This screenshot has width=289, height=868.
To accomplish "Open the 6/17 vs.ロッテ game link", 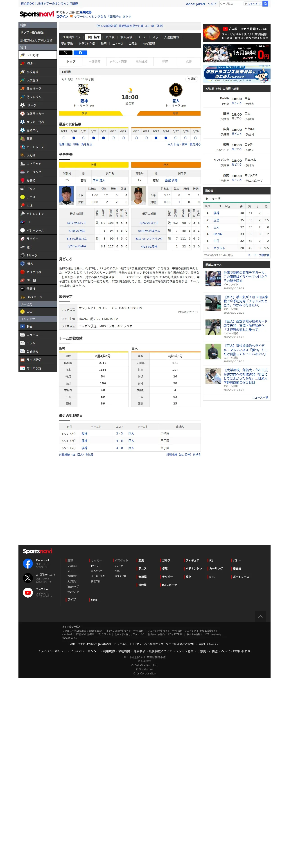I will [77, 223].
